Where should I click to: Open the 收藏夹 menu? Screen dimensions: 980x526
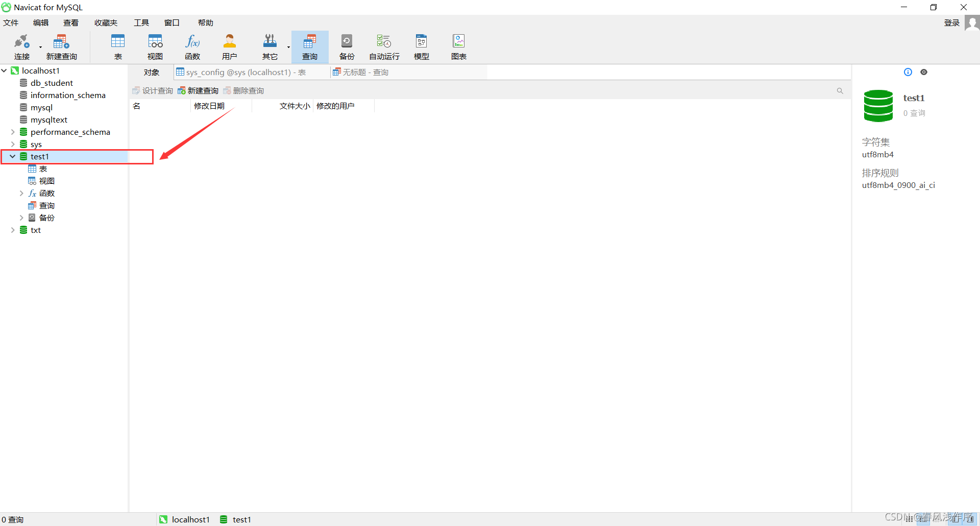[x=106, y=22]
